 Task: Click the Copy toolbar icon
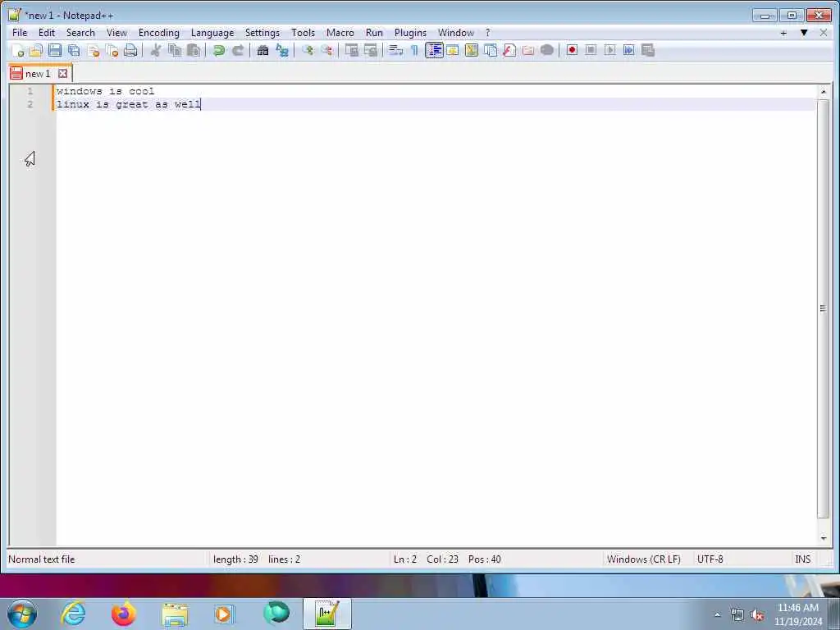[x=175, y=51]
